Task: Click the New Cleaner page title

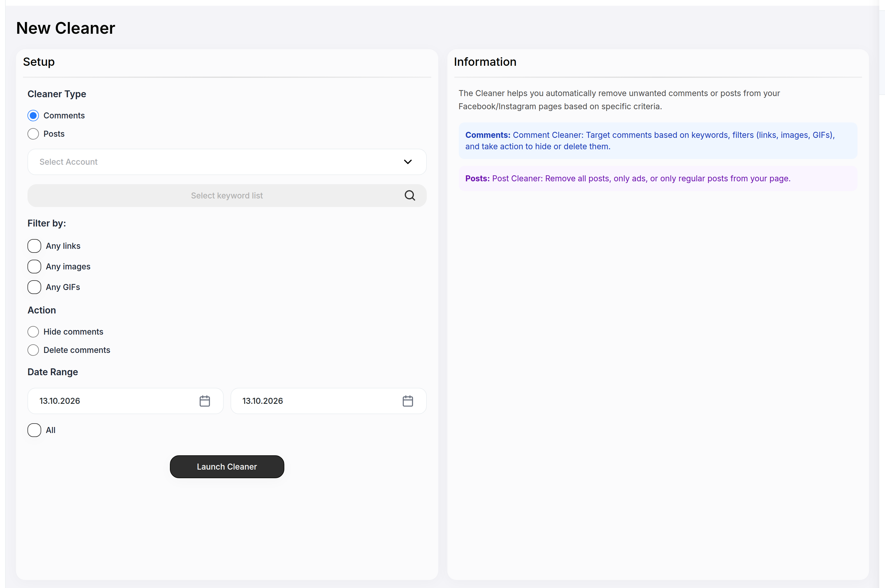Action: 66,28
